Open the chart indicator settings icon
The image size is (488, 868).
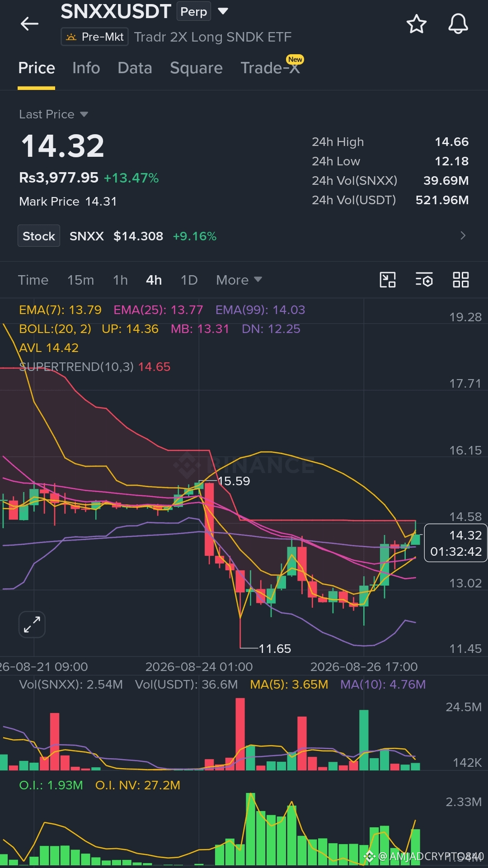click(424, 280)
